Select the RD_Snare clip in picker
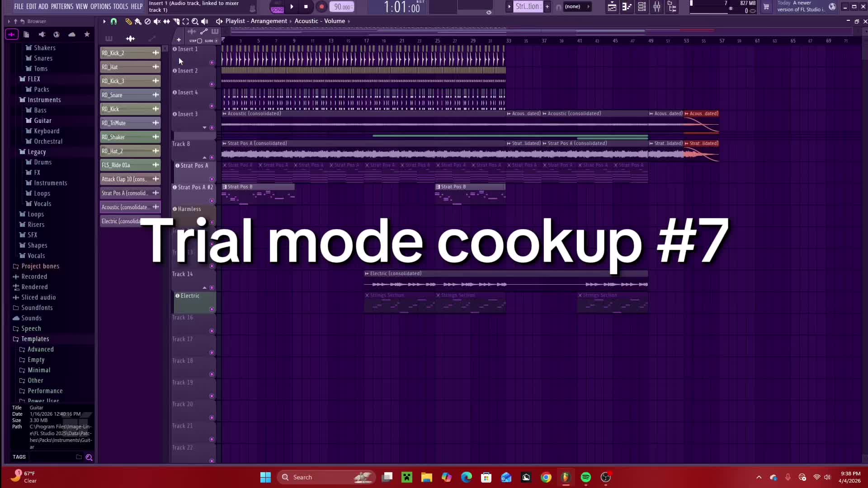868x488 pixels. pyautogui.click(x=130, y=95)
